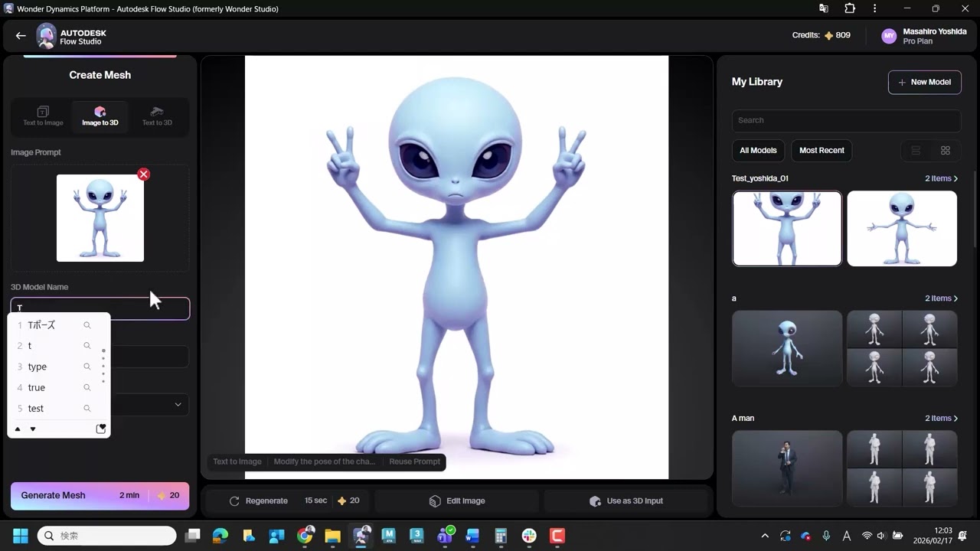Expand folder 'a' '2 items' link

[x=941, y=298]
